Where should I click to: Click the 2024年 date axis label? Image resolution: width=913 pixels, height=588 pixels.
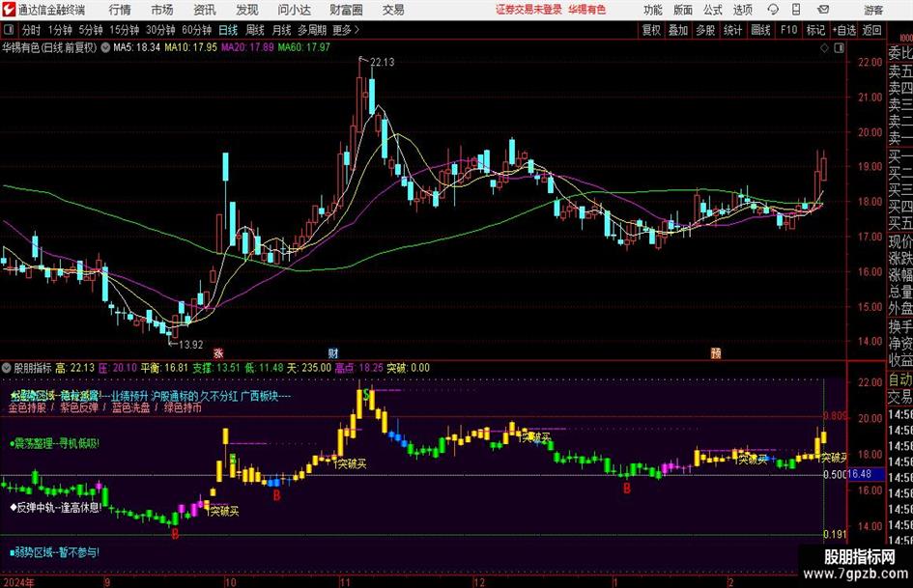18,582
